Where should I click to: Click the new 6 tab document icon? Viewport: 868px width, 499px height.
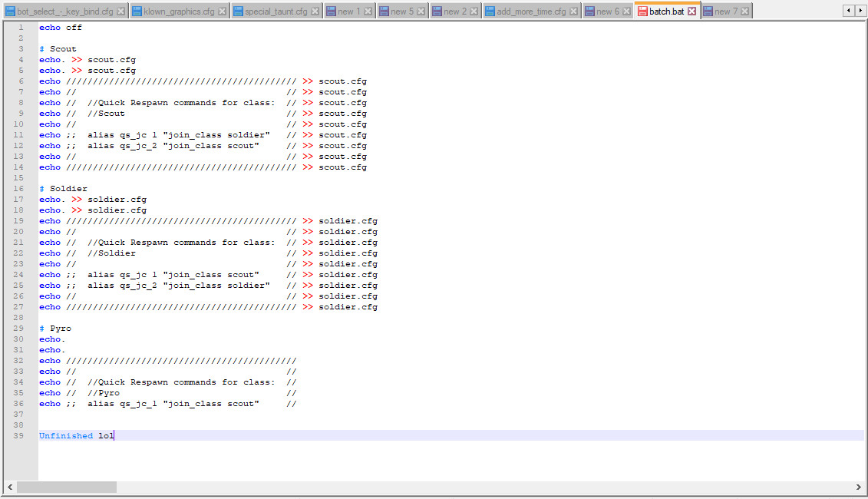590,11
